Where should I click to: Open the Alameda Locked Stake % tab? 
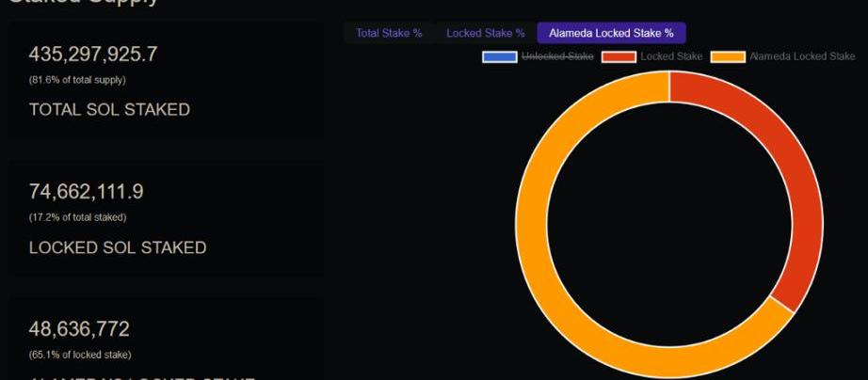(611, 33)
